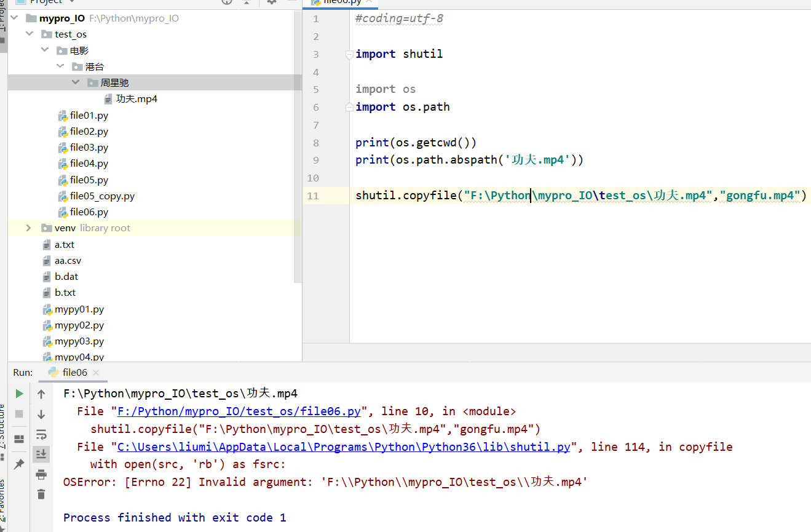The image size is (811, 532).
Task: Rerun file06 with the green play icon
Action: click(x=19, y=394)
